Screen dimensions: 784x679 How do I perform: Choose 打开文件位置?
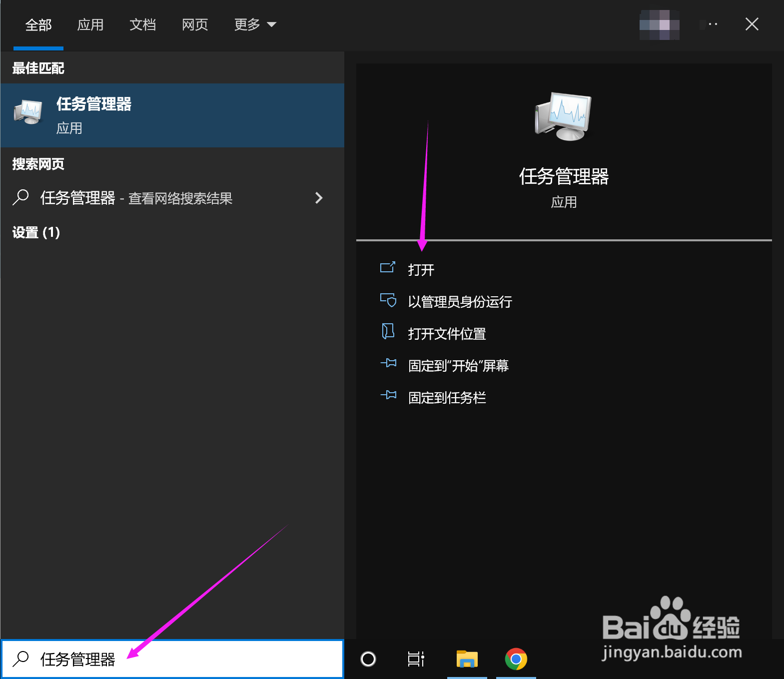pyautogui.click(x=447, y=334)
